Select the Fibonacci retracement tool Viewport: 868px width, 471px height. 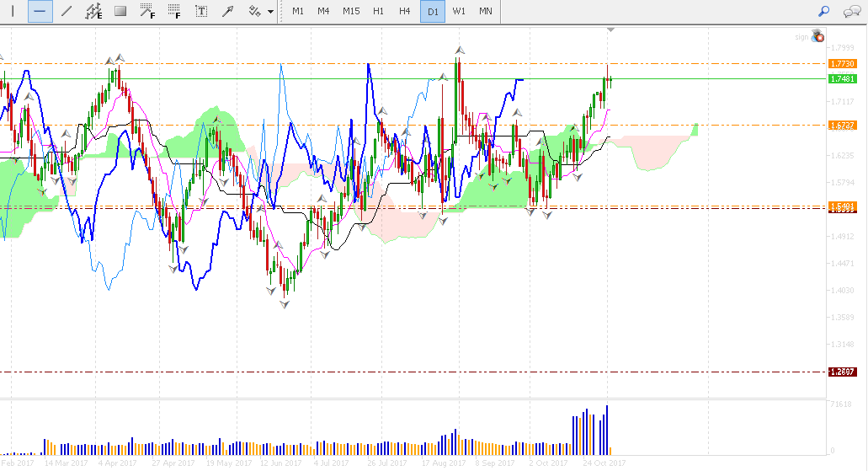click(x=147, y=11)
